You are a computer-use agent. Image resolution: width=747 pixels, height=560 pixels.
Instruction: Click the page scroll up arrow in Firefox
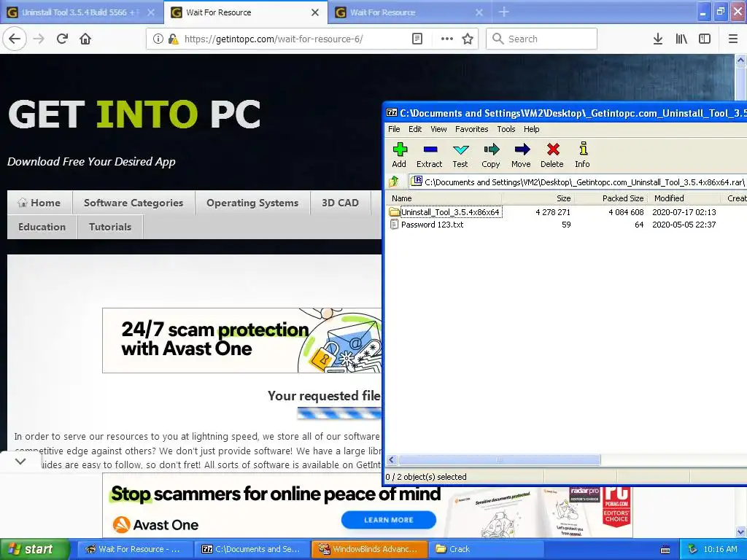741,60
